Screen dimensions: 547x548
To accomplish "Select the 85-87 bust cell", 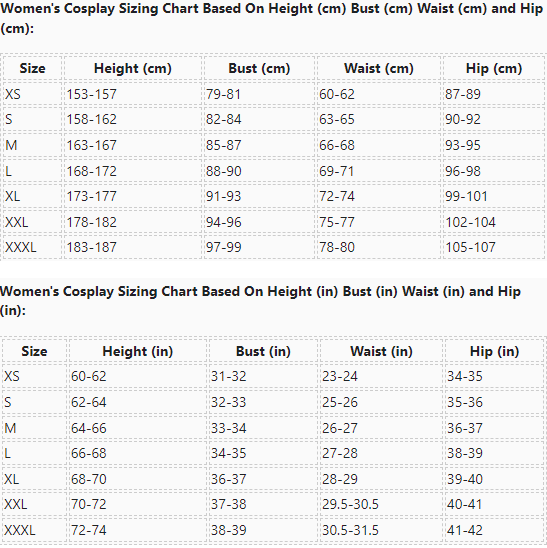I will point(259,145).
